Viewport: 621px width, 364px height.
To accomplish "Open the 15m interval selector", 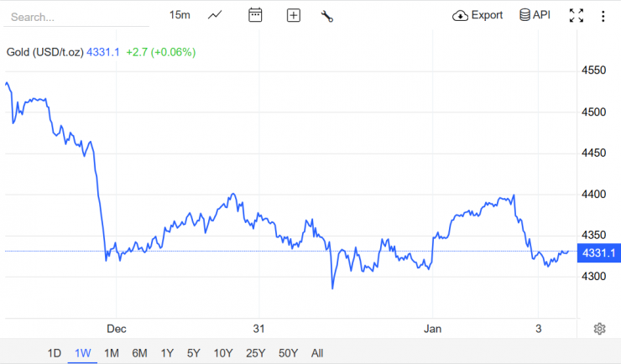I will pyautogui.click(x=180, y=15).
